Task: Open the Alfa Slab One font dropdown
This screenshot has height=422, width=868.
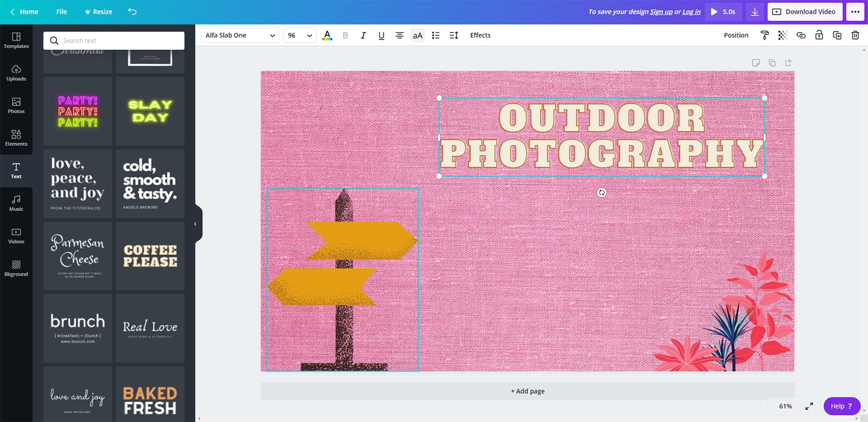Action: point(240,35)
